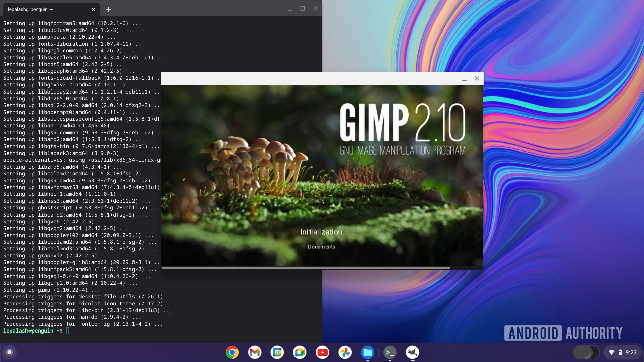Open Google Photos shelf icon

345,352
